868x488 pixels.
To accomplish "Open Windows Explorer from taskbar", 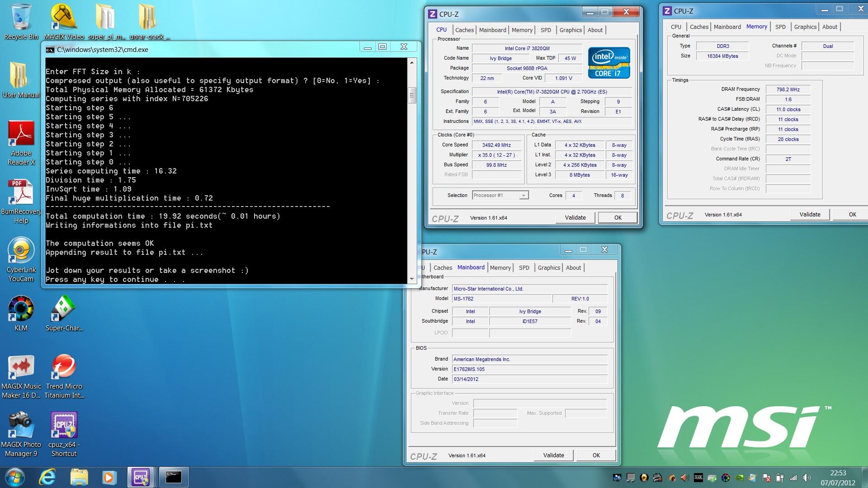I will [79, 477].
